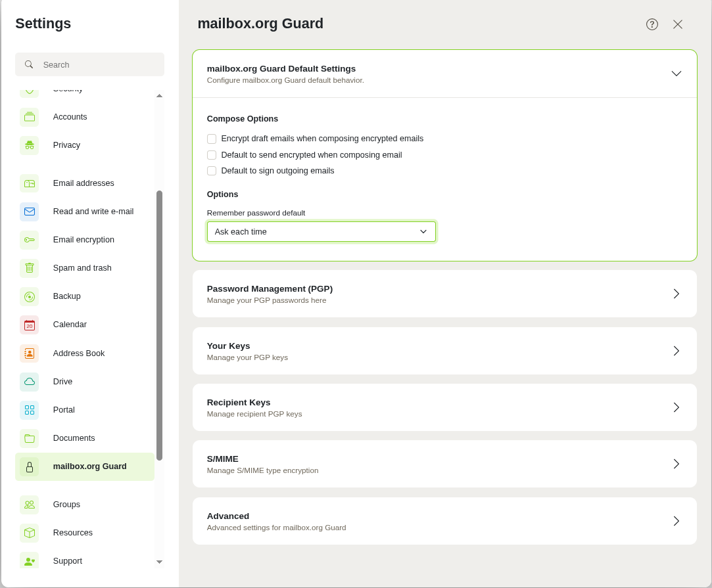Image resolution: width=712 pixels, height=588 pixels.
Task: Open Support page in sidebar
Action: click(85, 561)
